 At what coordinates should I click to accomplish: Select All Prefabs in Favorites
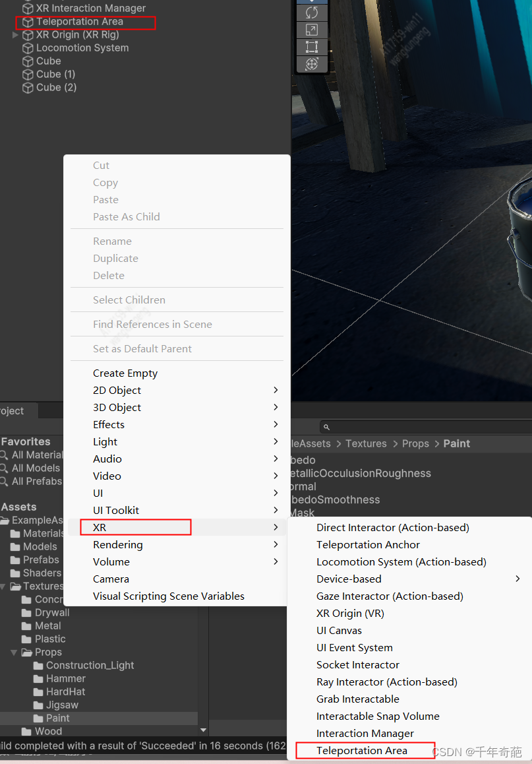37,481
